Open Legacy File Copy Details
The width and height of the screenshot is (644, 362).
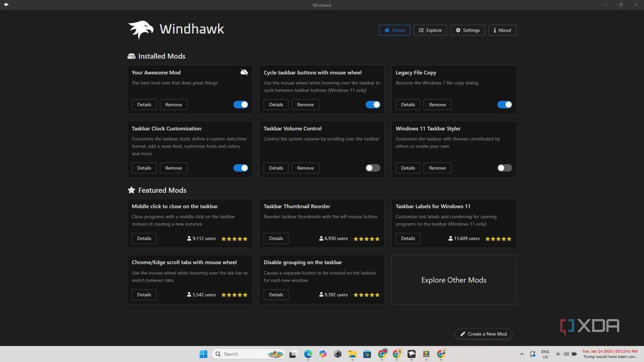[408, 105]
